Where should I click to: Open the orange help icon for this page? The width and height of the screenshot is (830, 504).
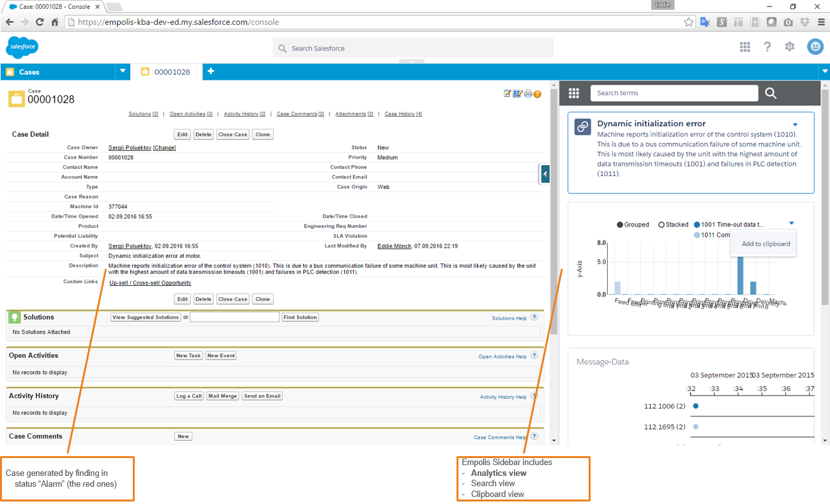click(x=538, y=94)
